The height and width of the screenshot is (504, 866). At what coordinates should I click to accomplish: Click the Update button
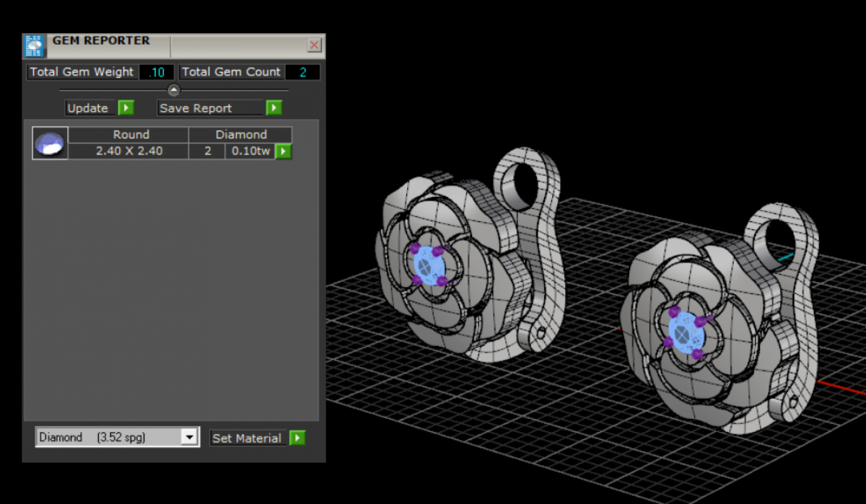[88, 108]
